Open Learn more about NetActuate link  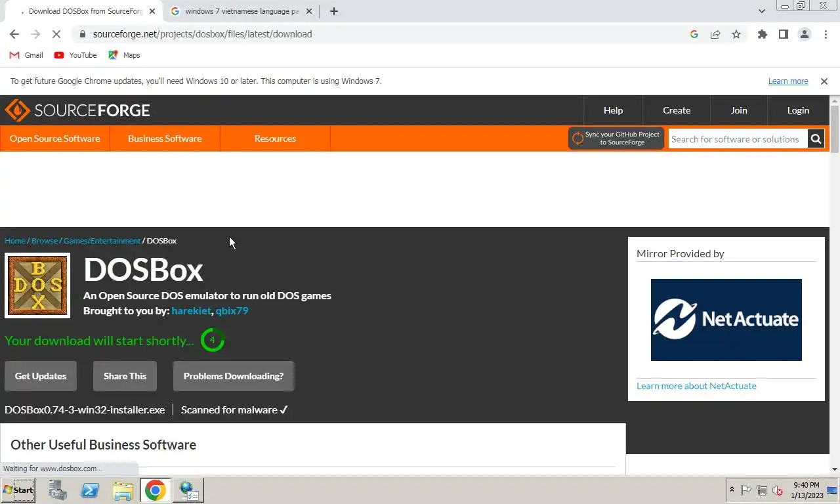(x=696, y=386)
